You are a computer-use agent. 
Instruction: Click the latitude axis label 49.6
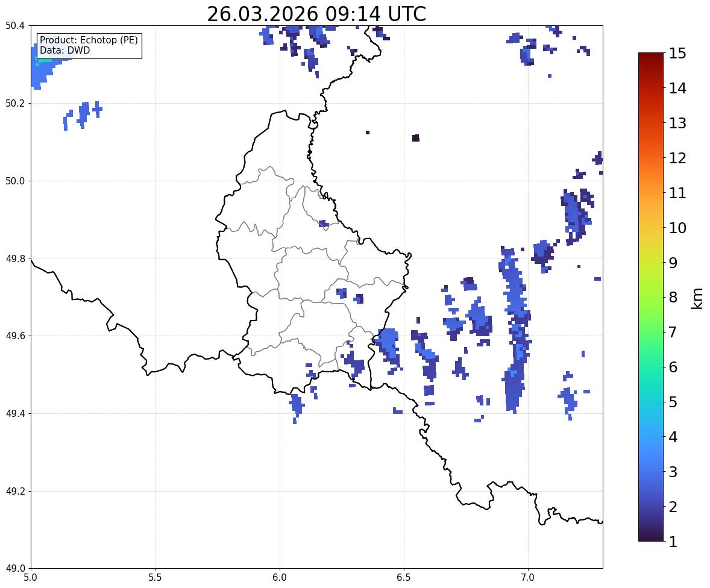(x=15, y=336)
